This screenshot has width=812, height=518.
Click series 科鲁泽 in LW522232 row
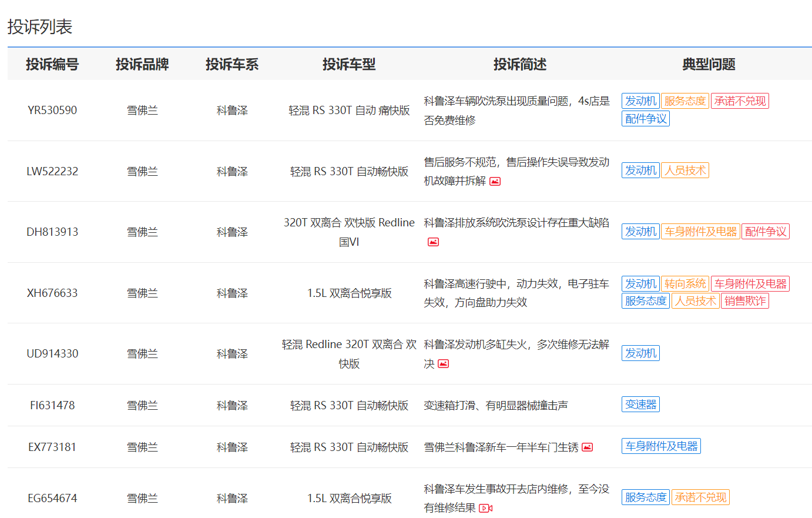(232, 172)
